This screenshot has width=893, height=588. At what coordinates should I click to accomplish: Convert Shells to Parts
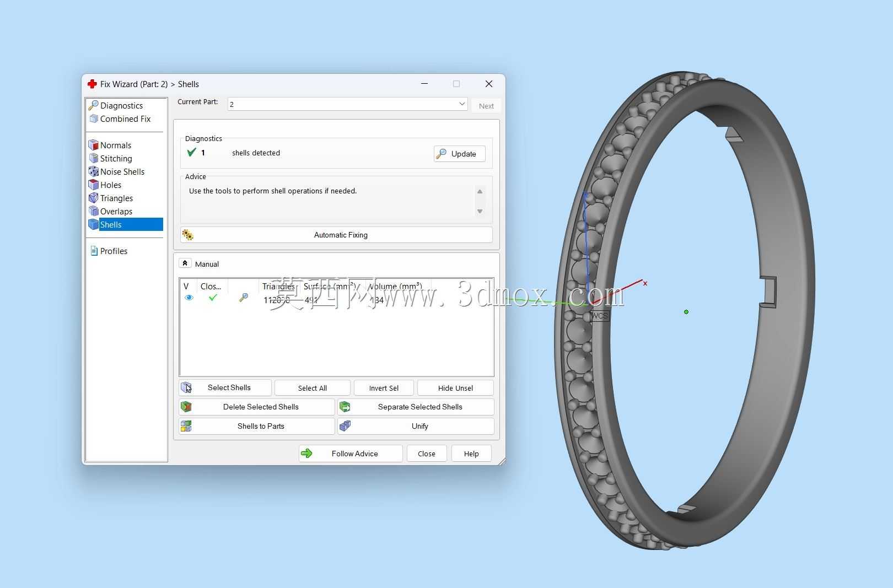[257, 426]
